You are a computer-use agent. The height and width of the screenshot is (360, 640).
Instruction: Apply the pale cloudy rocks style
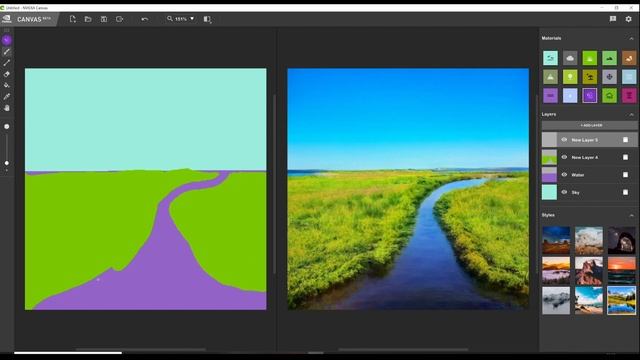click(589, 240)
